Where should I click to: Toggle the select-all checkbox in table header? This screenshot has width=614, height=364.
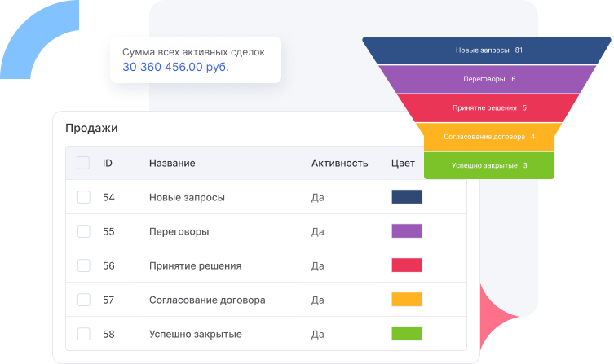[x=83, y=163]
